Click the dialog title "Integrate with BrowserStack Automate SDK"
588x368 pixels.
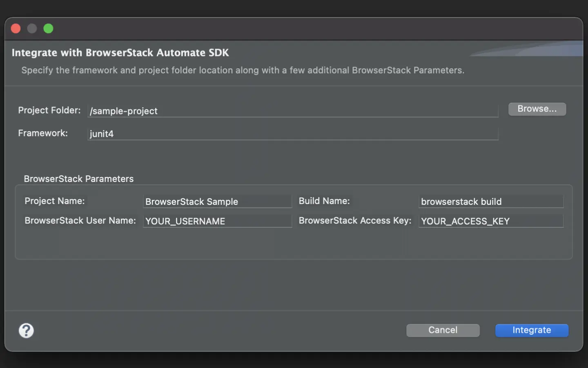pos(120,53)
